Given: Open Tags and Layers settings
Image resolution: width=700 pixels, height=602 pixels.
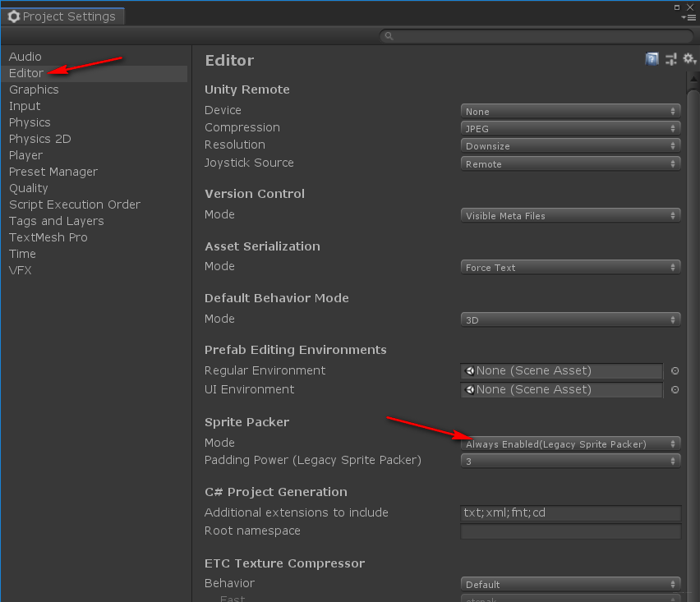Looking at the screenshot, I should click(x=56, y=222).
